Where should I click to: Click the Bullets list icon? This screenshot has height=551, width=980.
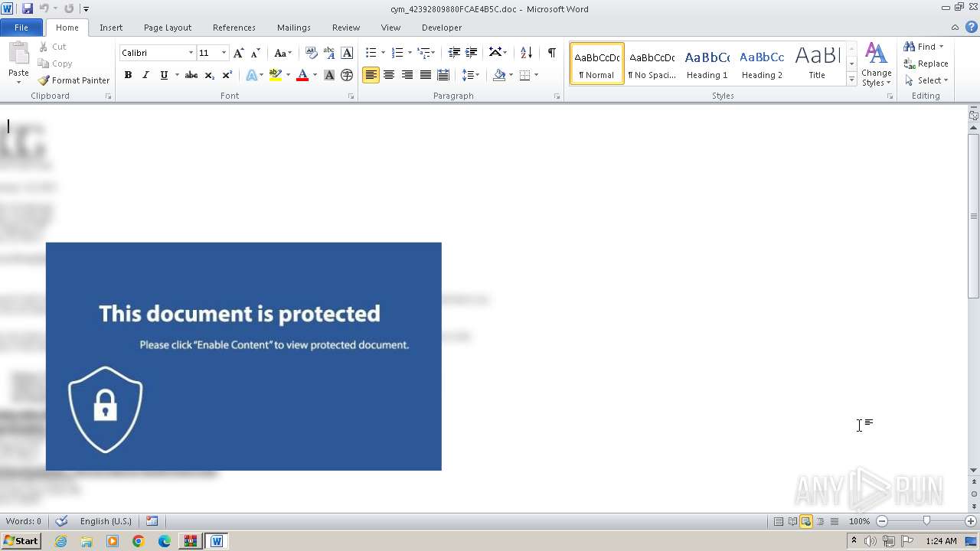coord(371,53)
